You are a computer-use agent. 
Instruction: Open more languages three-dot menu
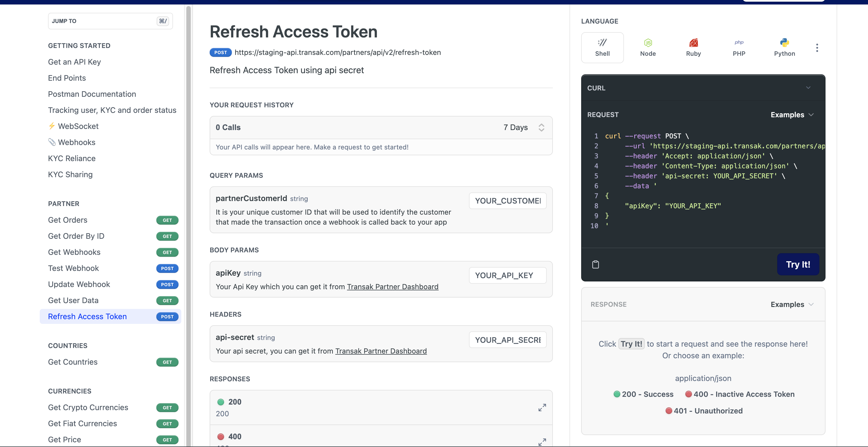817,47
